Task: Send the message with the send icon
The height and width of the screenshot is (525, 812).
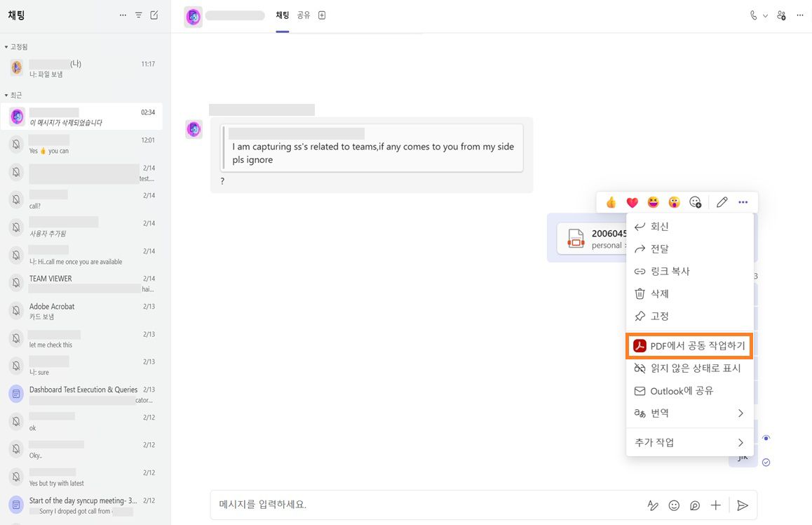Action: (x=743, y=505)
